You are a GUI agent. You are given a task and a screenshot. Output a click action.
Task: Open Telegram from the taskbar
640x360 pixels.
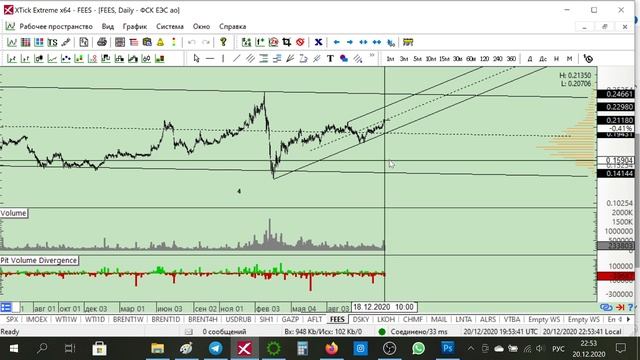coord(216,349)
